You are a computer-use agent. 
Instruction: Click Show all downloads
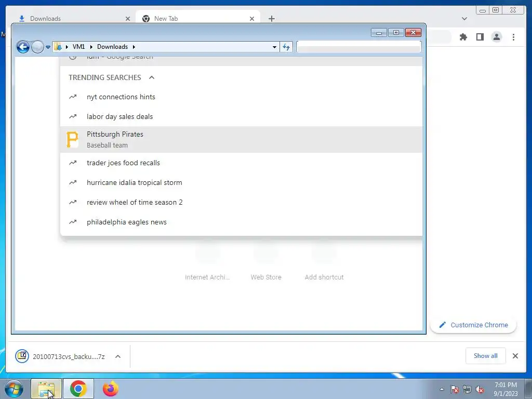(486, 355)
